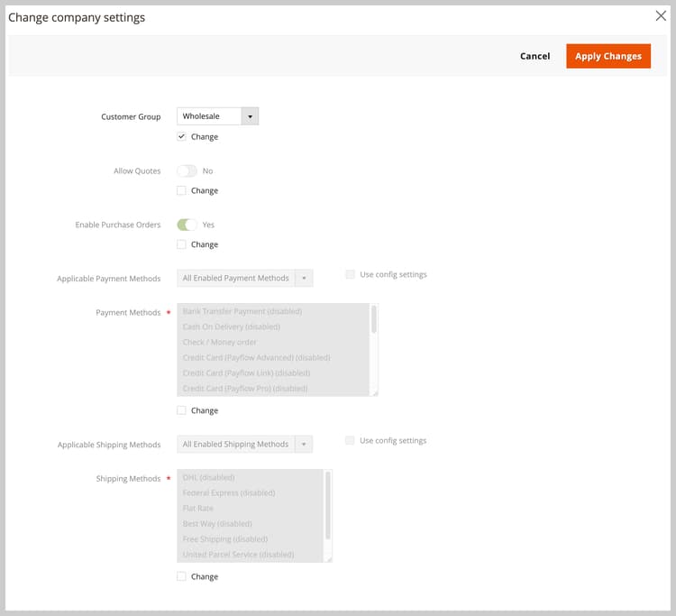Click the Shipping Methods list scrollbar
Image resolution: width=676 pixels, height=616 pixels.
328,505
